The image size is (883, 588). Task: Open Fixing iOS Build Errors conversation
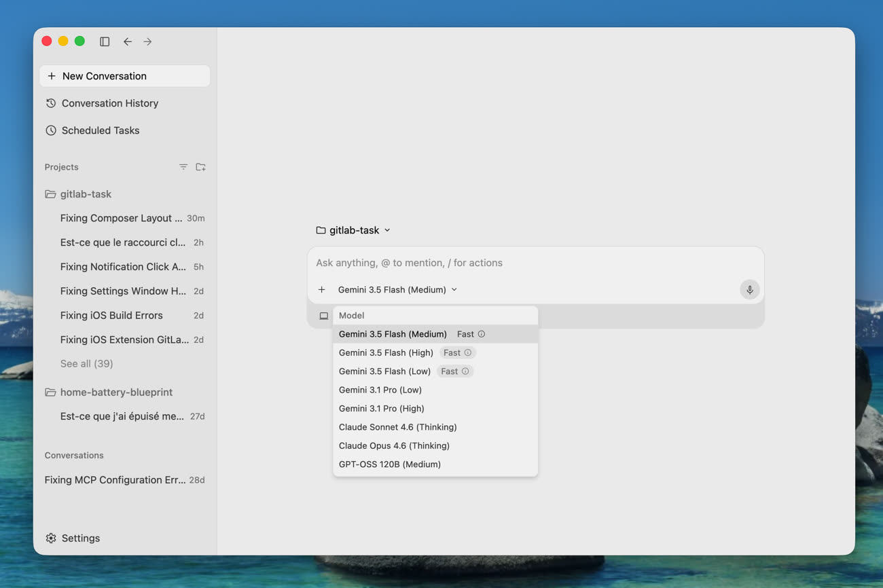[x=125, y=316]
